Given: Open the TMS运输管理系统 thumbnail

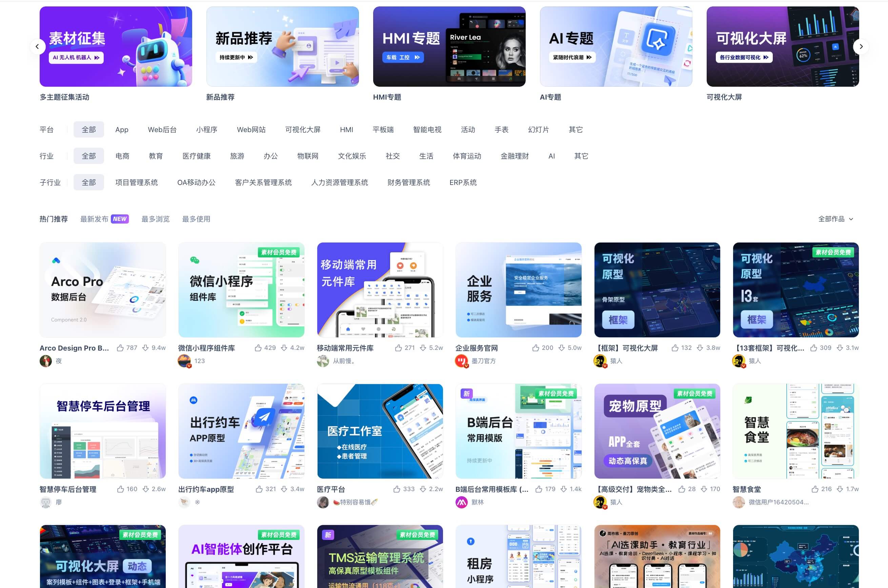Looking at the screenshot, I should [380, 556].
